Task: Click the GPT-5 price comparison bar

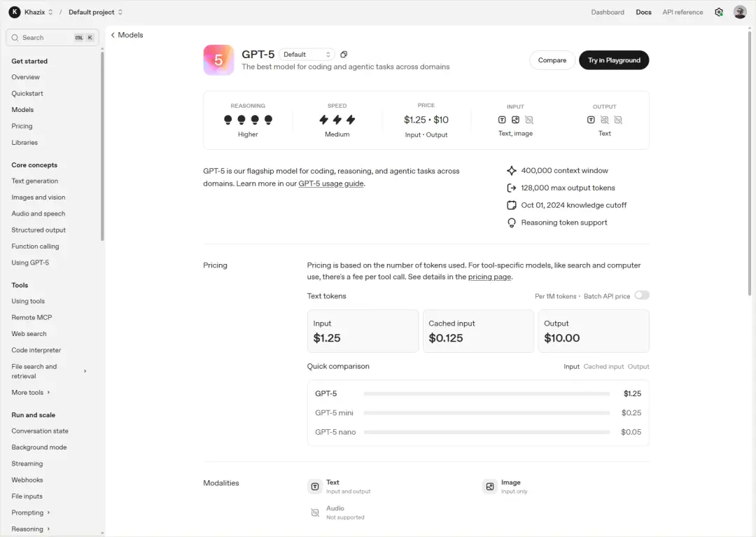Action: point(486,394)
